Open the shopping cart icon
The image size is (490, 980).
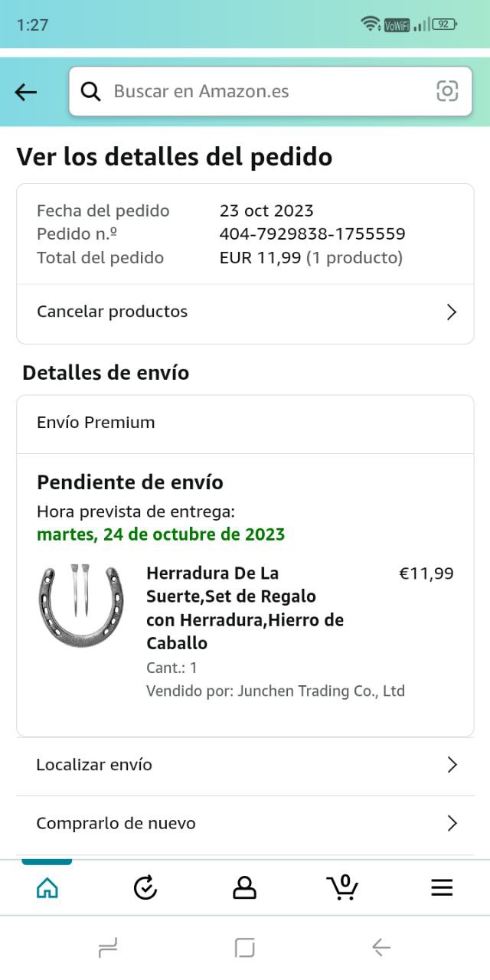[x=342, y=887]
